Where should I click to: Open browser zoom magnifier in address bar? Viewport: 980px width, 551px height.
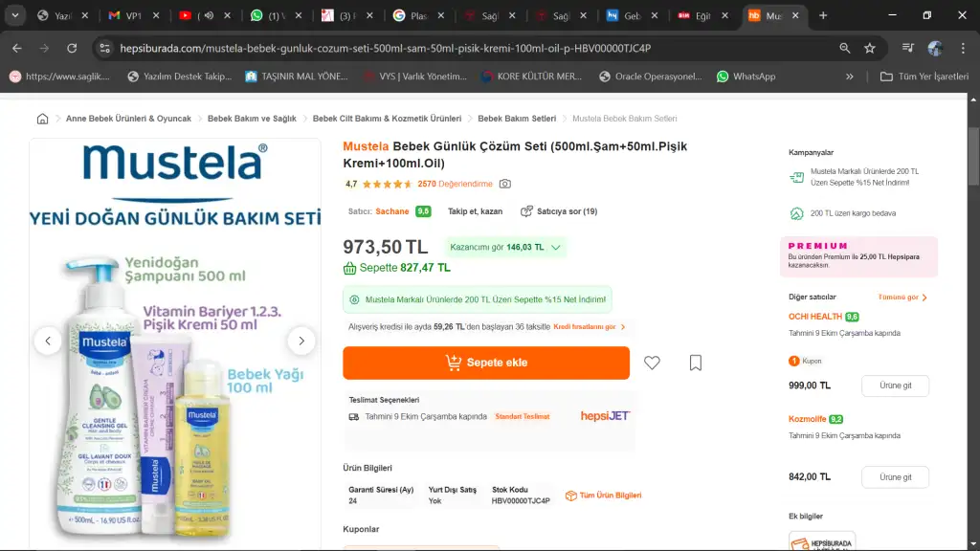844,48
